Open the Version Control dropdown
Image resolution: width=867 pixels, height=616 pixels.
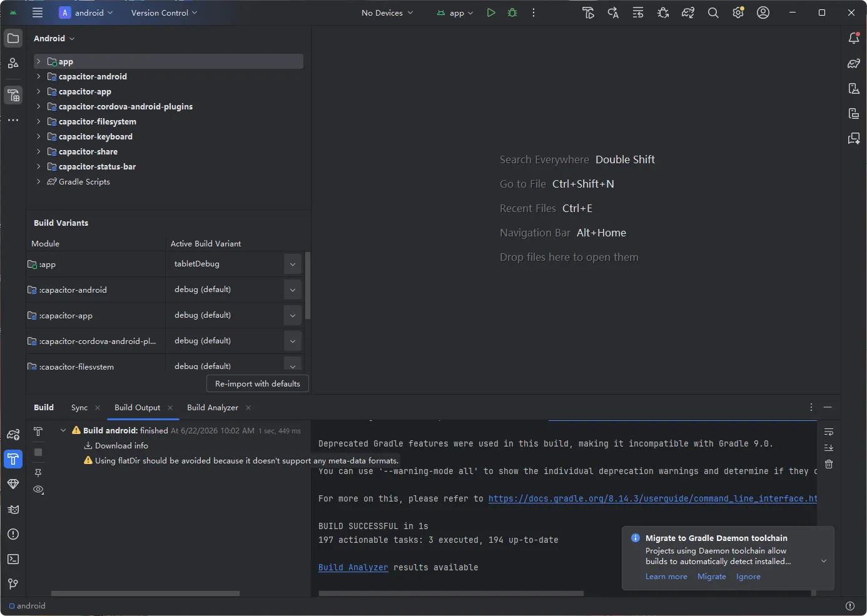164,13
